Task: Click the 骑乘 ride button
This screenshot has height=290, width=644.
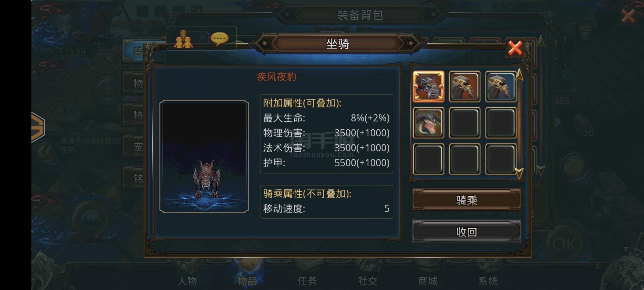Action: (466, 200)
